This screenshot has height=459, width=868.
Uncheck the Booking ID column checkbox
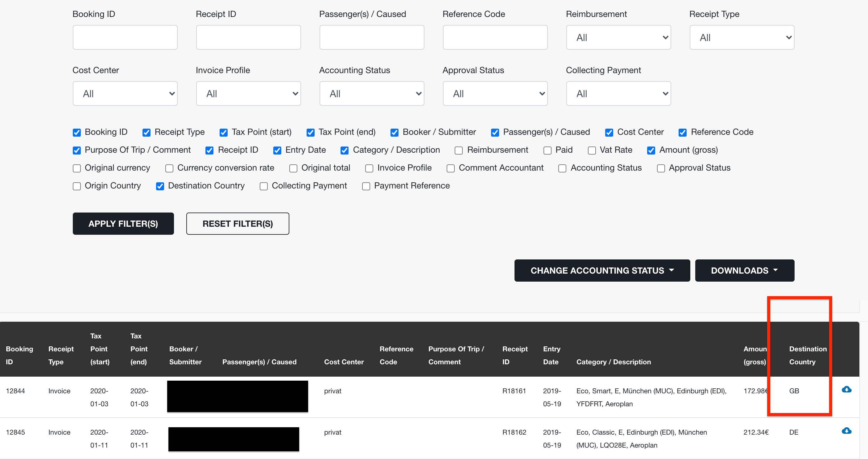click(77, 132)
